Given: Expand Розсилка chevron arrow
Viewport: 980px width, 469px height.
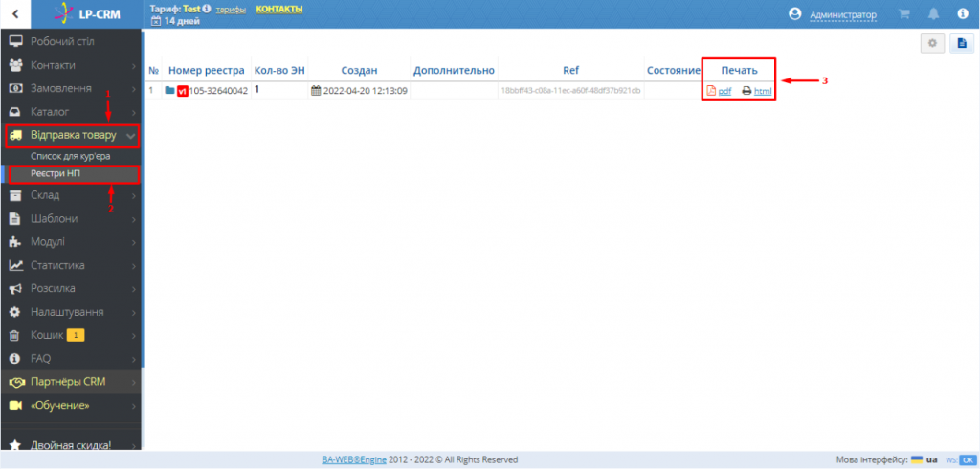Looking at the screenshot, I should (x=134, y=289).
